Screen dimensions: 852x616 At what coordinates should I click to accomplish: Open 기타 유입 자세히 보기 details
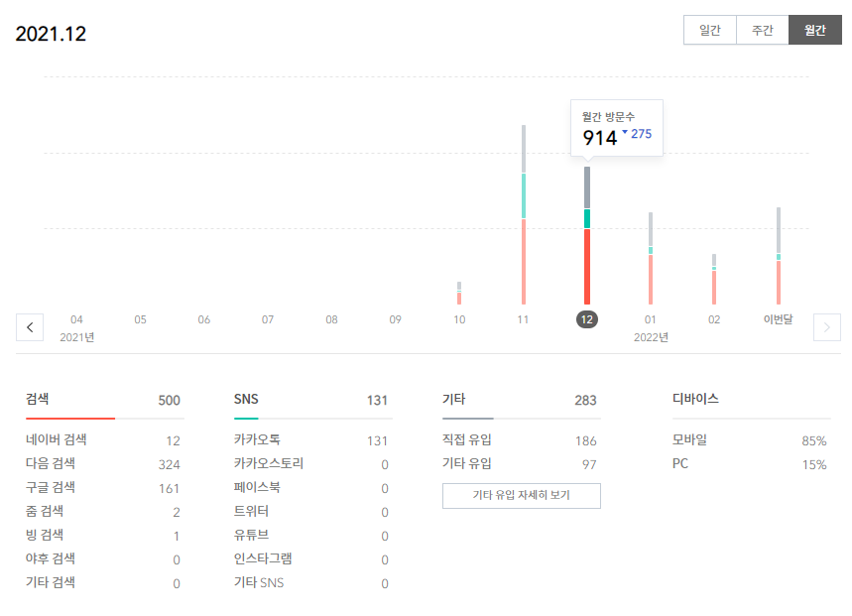point(521,495)
